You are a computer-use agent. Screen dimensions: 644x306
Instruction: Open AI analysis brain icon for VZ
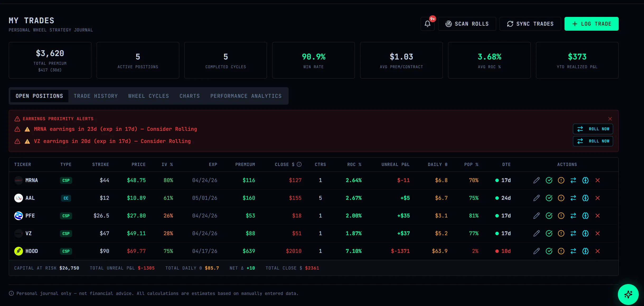pos(585,233)
